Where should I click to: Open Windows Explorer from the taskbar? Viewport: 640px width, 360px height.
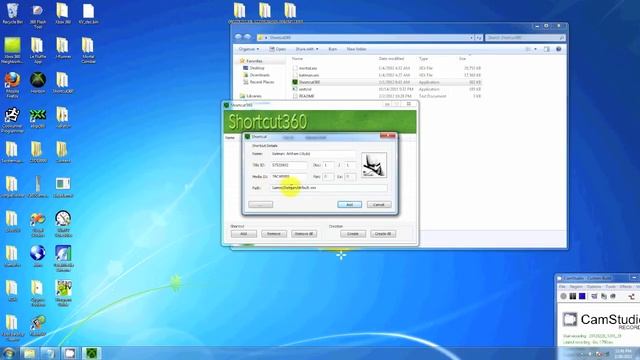pyautogui.click(x=29, y=353)
